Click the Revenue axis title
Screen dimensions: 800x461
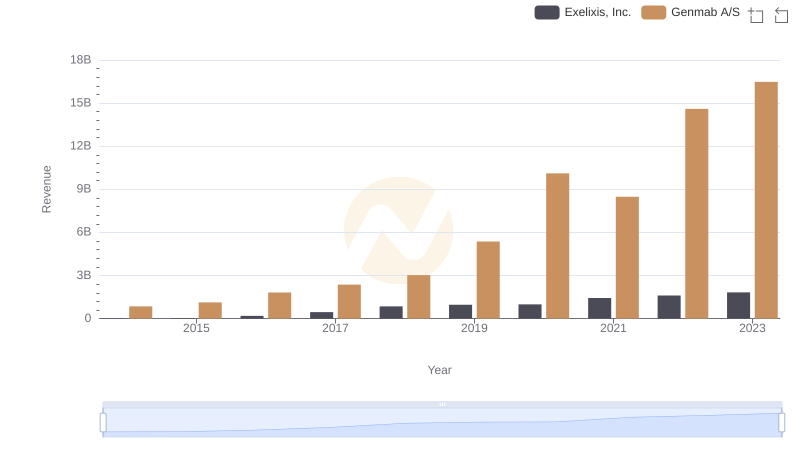(x=46, y=189)
